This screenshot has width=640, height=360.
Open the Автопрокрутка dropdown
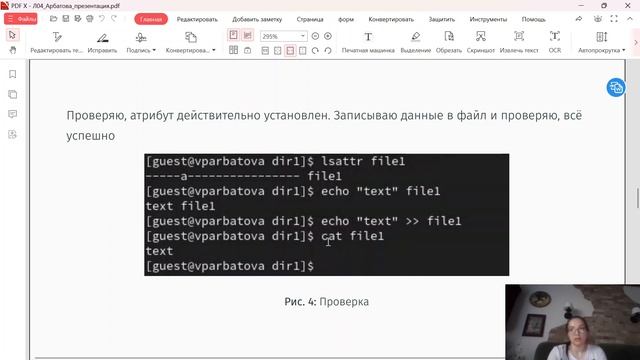[x=602, y=42]
